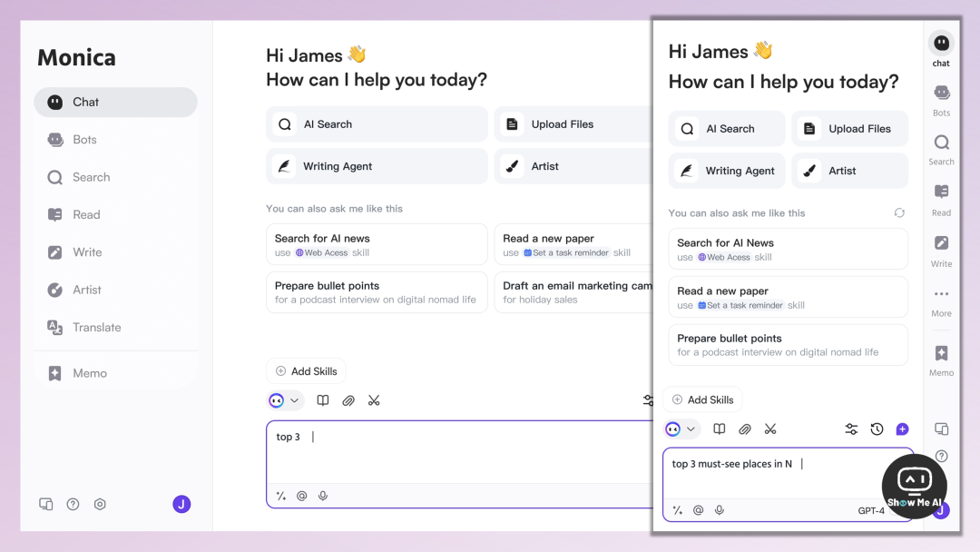
Task: Open Chat in the left sidebar
Action: (x=115, y=102)
